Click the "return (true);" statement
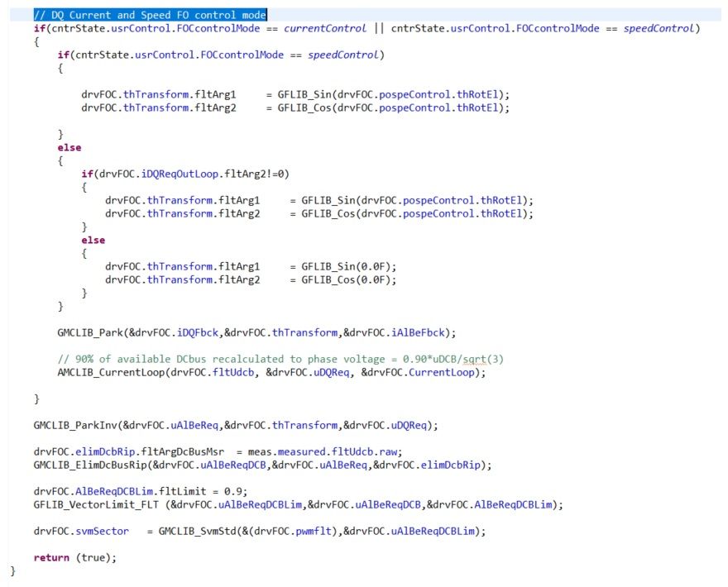This screenshot has height=587, width=728. pyautogui.click(x=74, y=558)
